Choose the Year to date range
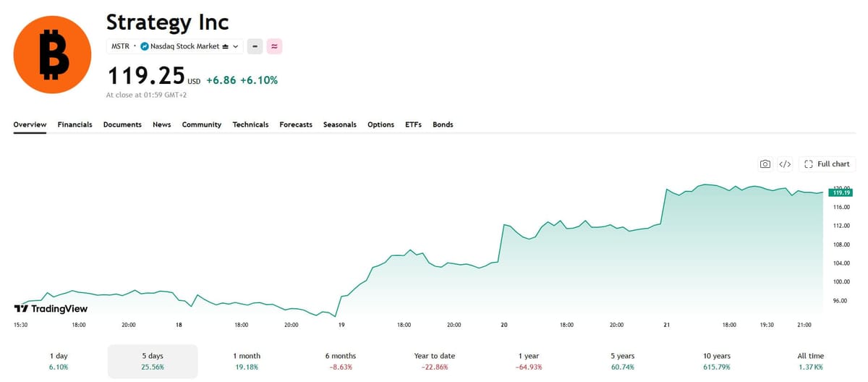This screenshot has height=382, width=868. [x=434, y=361]
